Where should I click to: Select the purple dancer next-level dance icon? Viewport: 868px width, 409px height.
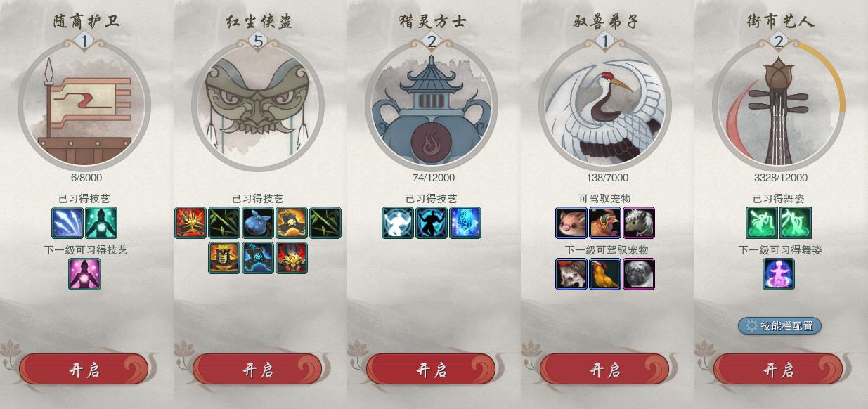(x=779, y=274)
